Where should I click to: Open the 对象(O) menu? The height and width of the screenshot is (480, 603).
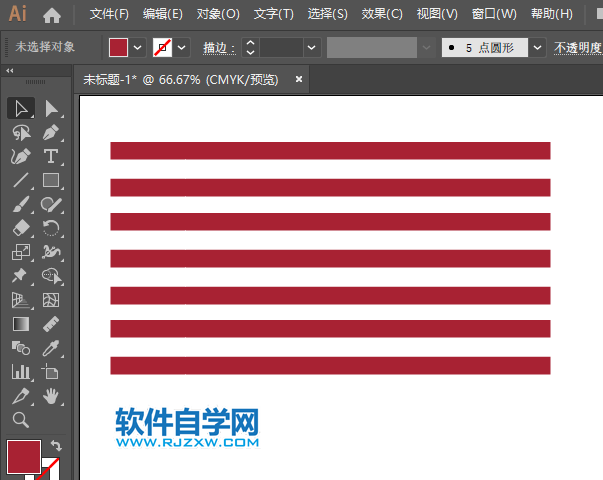pos(218,14)
